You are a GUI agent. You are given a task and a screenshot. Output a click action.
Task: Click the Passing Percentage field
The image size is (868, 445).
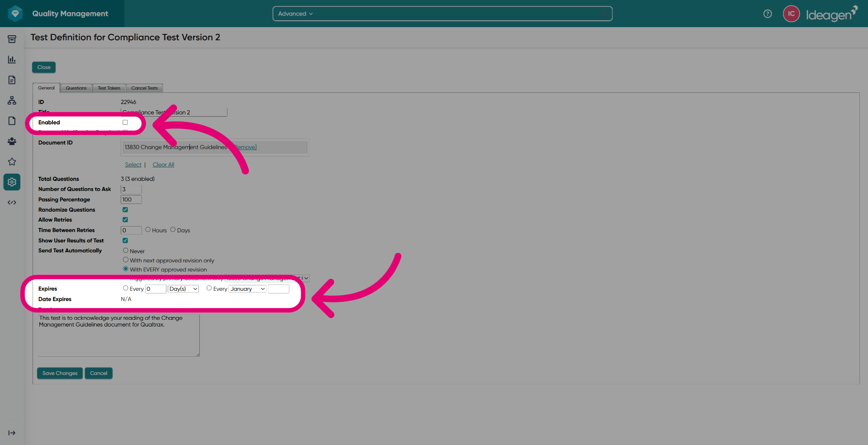[131, 199]
